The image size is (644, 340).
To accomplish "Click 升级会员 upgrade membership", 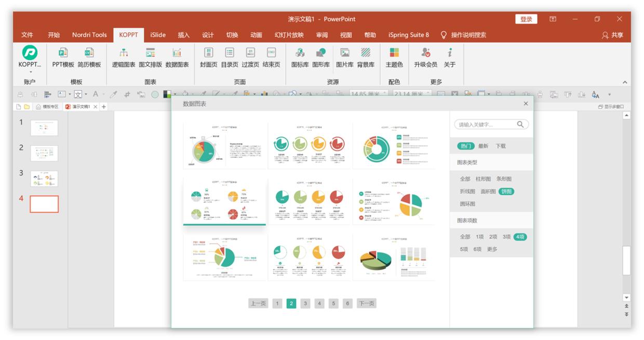I will pyautogui.click(x=426, y=57).
